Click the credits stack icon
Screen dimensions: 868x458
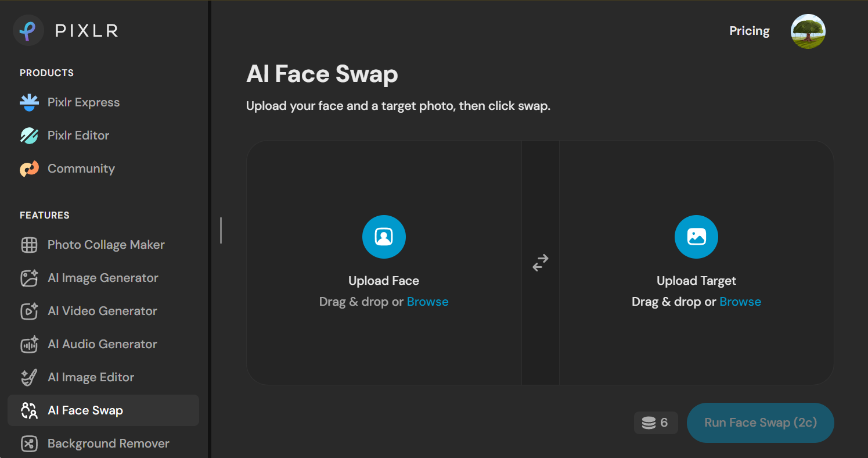[649, 423]
